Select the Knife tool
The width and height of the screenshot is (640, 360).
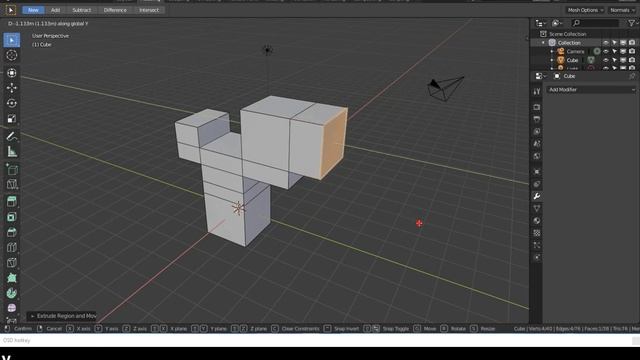pos(11,262)
